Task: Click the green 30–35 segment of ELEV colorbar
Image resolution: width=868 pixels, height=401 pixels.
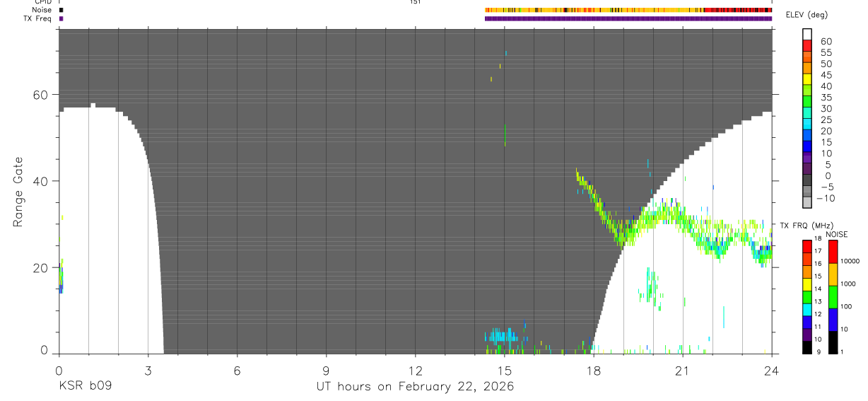Action: [x=807, y=102]
